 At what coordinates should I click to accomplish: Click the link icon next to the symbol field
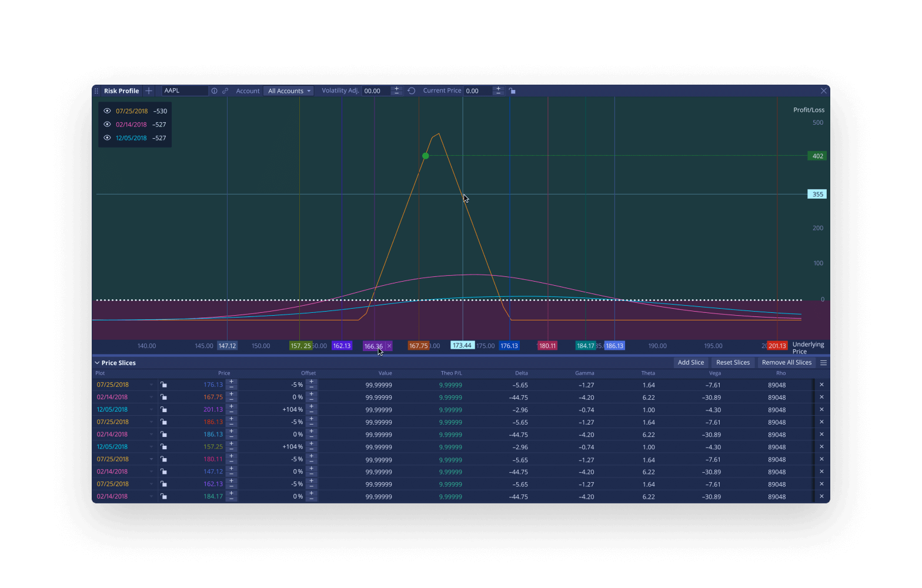[x=225, y=91]
